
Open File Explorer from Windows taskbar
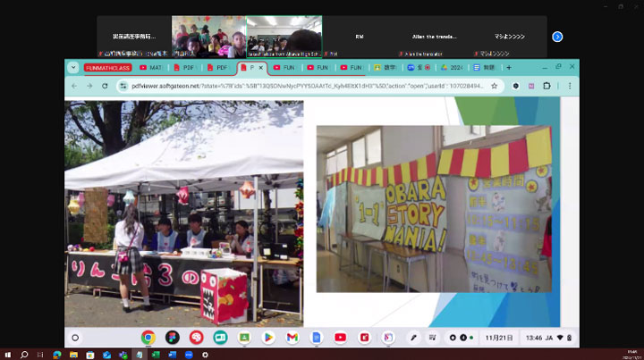point(73,355)
